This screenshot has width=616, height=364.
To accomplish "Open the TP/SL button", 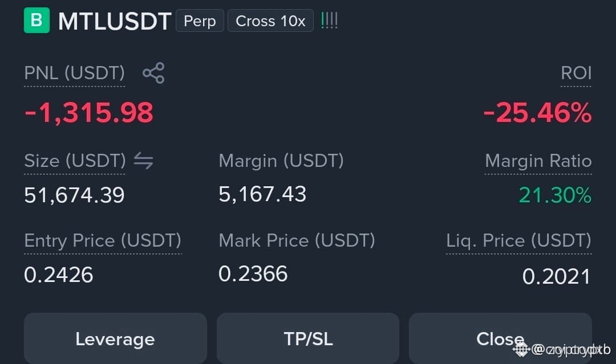I will pyautogui.click(x=308, y=338).
